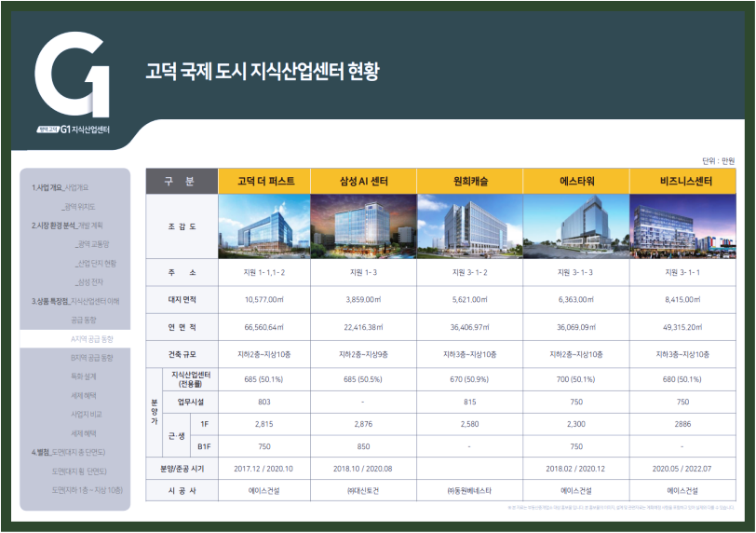Click the 850 B1F price cell

click(x=363, y=446)
